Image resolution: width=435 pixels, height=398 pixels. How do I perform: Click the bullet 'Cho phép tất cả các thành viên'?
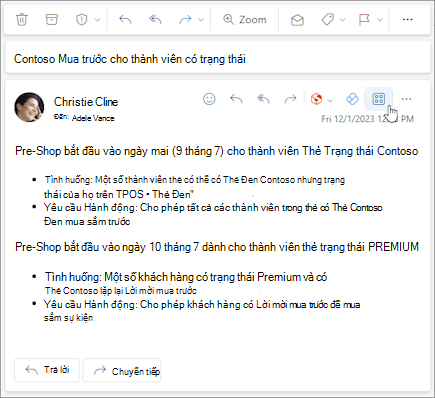coord(213,214)
